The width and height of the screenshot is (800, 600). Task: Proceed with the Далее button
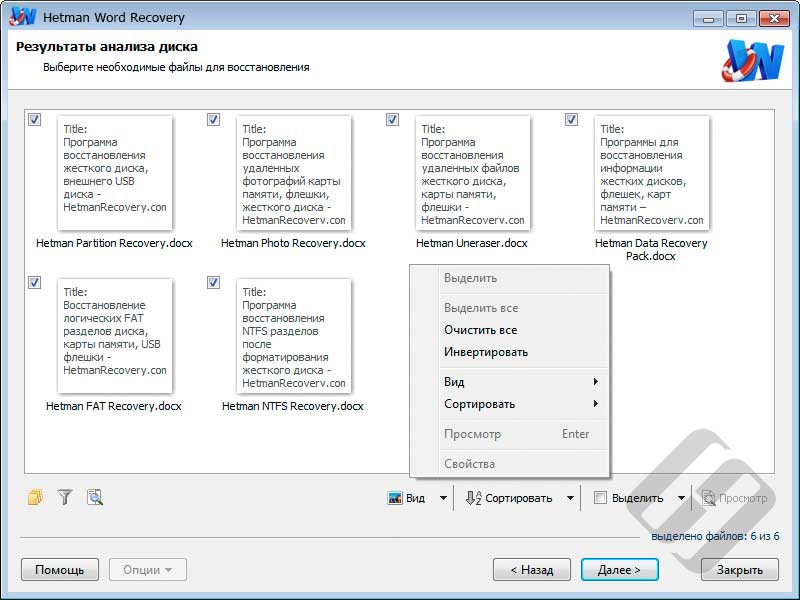point(619,569)
